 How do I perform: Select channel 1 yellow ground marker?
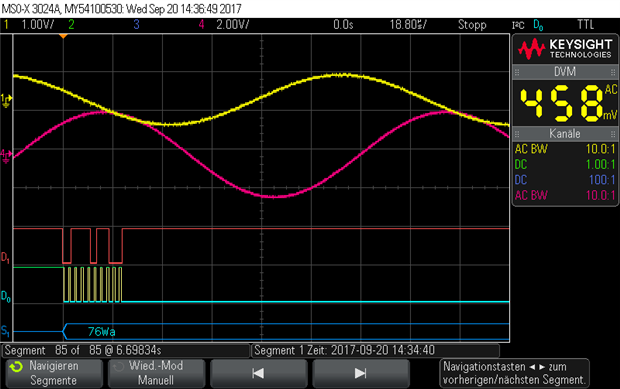(x=6, y=101)
